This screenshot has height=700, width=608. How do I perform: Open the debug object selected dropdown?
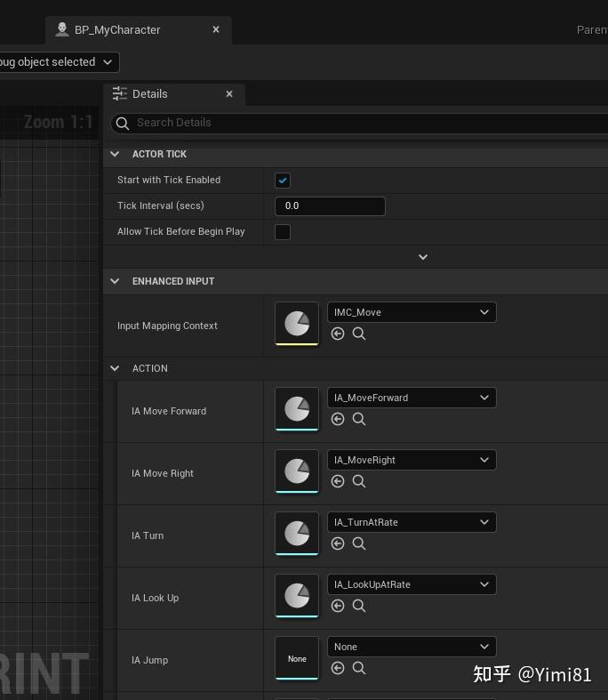60,62
